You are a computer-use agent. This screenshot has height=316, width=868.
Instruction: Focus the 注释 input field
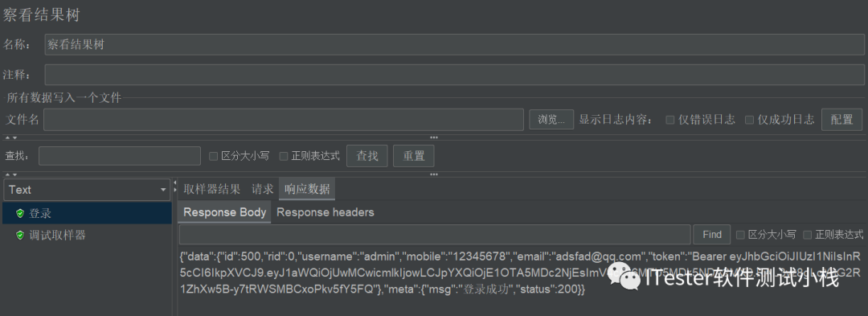point(454,75)
